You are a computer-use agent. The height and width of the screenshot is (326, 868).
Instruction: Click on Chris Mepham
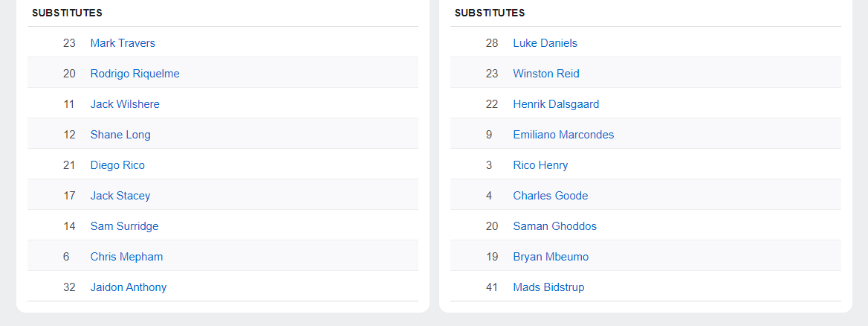click(x=126, y=257)
